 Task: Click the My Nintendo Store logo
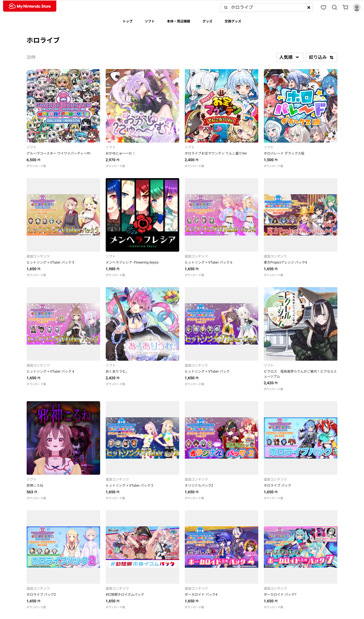point(30,6)
